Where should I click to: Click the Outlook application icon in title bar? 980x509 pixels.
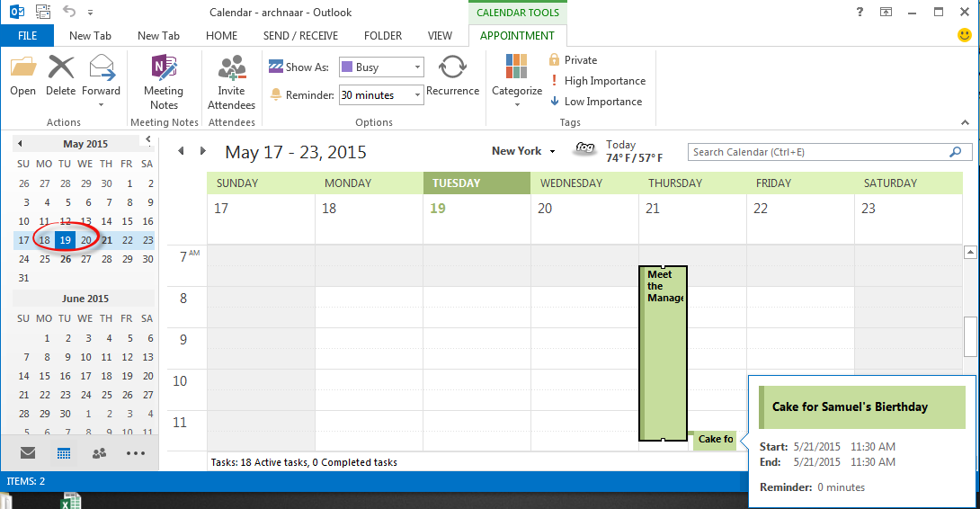17,12
